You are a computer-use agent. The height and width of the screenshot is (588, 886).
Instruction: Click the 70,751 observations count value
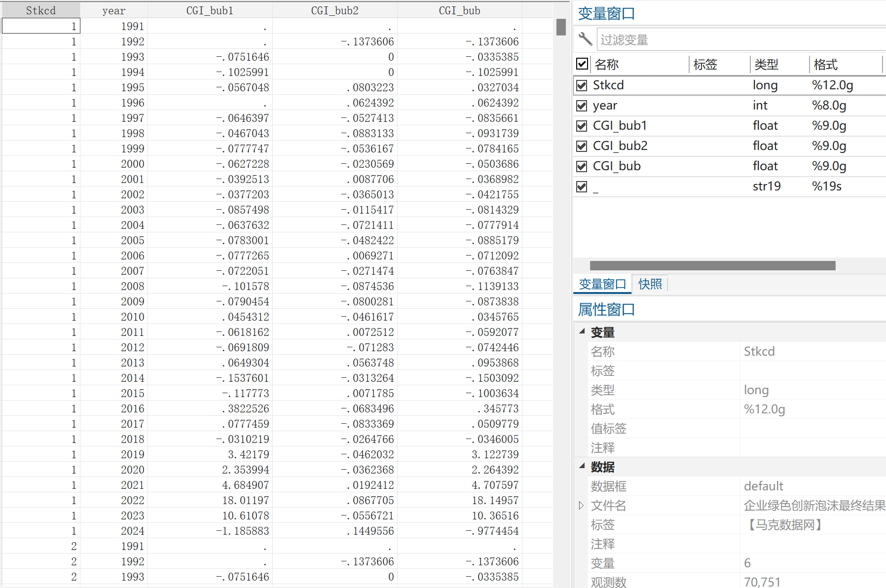click(x=762, y=582)
